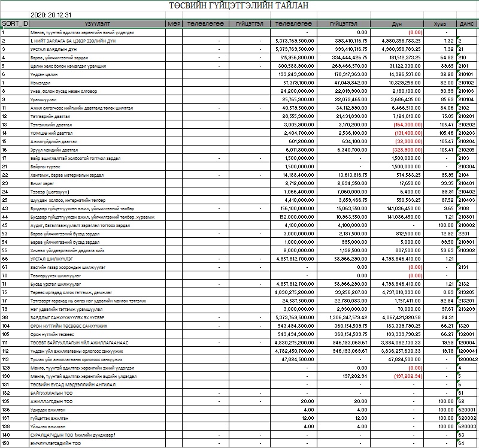Click the value 12.00 in the Гүйцэтгэл column

point(362,418)
